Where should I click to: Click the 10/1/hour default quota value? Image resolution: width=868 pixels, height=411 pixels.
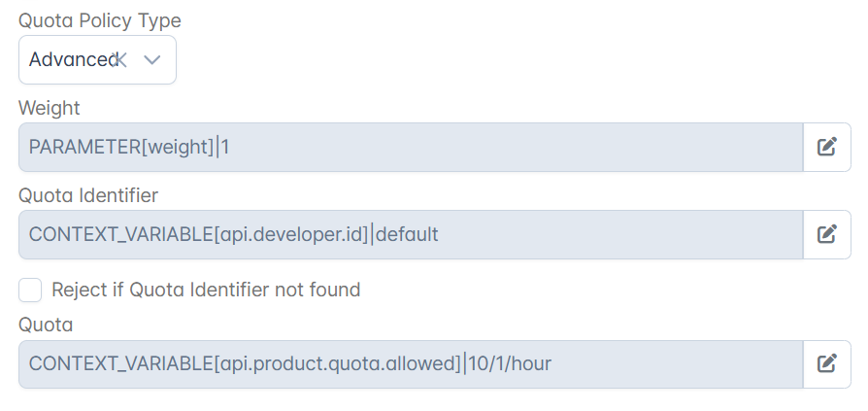(510, 364)
